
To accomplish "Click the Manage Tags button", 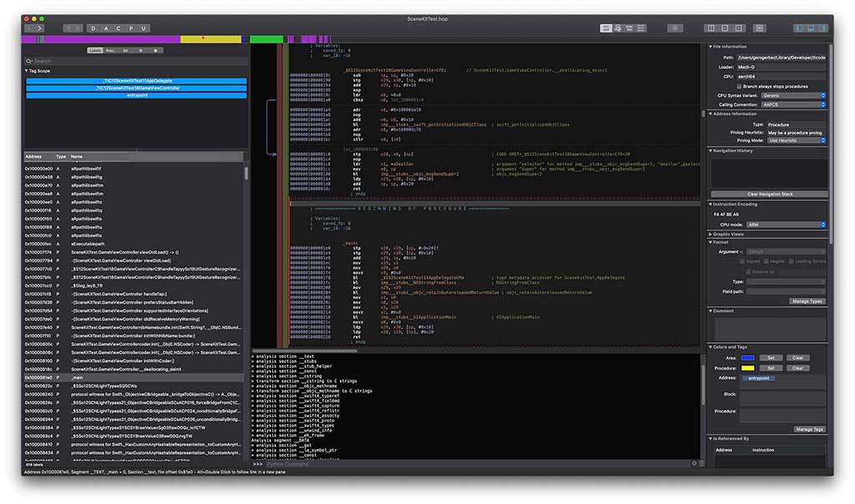I will tap(809, 429).
